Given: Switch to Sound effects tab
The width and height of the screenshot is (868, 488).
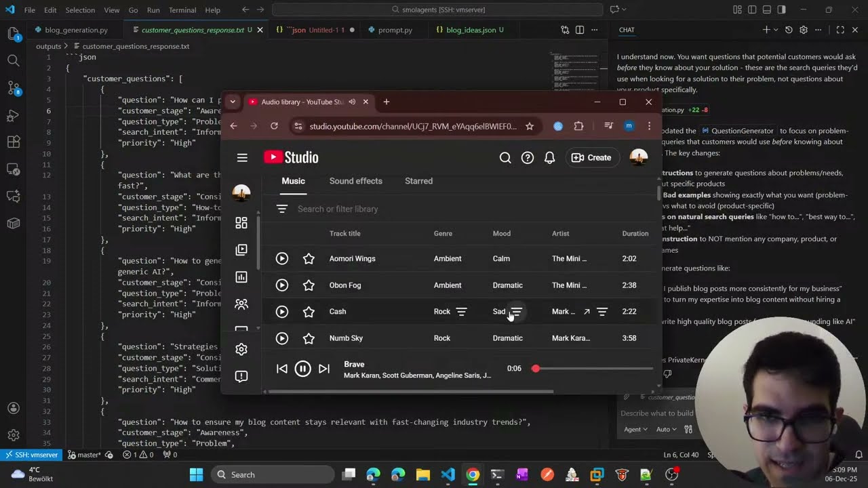Looking at the screenshot, I should (x=356, y=181).
